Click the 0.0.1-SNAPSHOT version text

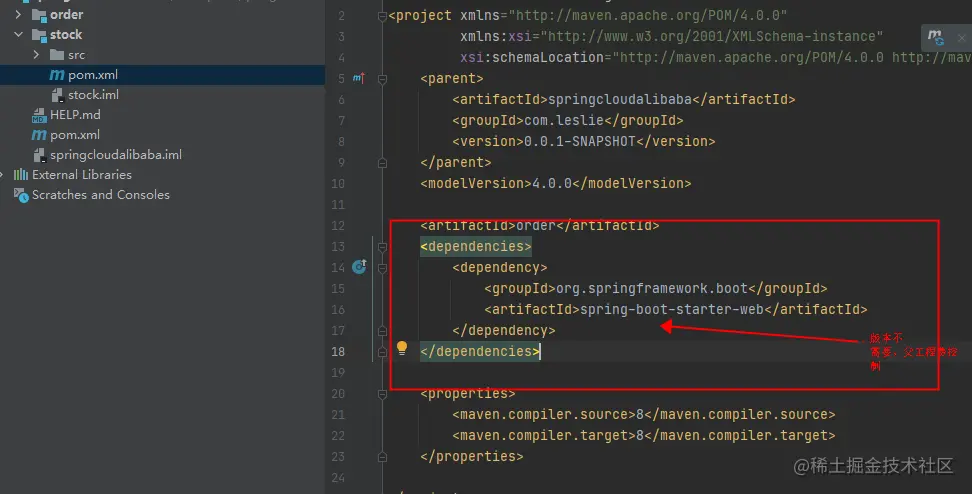[580, 141]
